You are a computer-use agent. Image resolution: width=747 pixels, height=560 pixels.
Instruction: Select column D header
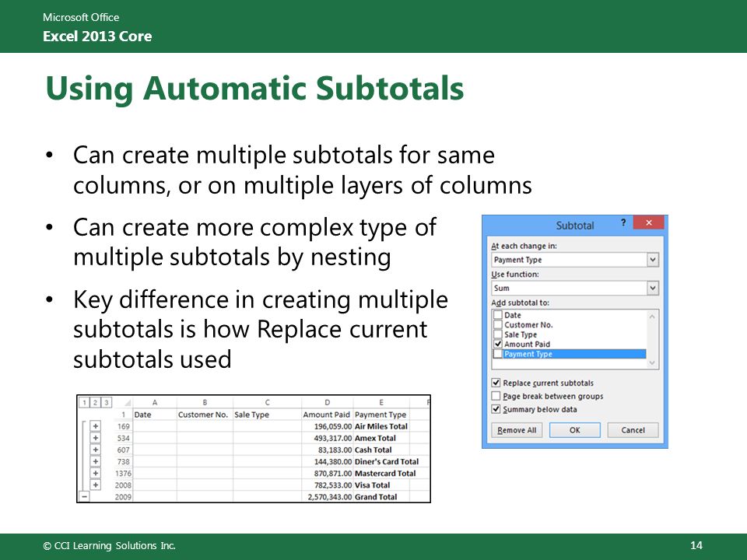(x=328, y=402)
